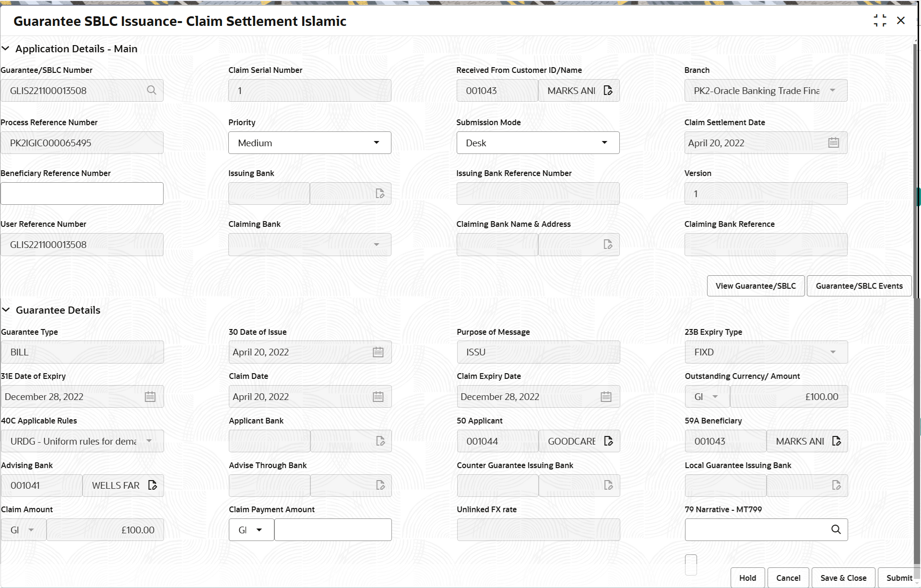
Task: Open Claim Payment Amount currency dropdown
Action: [x=251, y=530]
